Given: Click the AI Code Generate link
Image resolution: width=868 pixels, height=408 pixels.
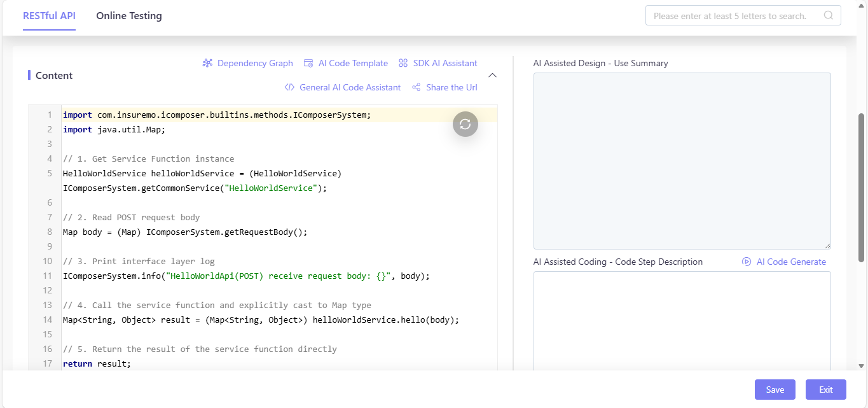Looking at the screenshot, I should coord(791,262).
